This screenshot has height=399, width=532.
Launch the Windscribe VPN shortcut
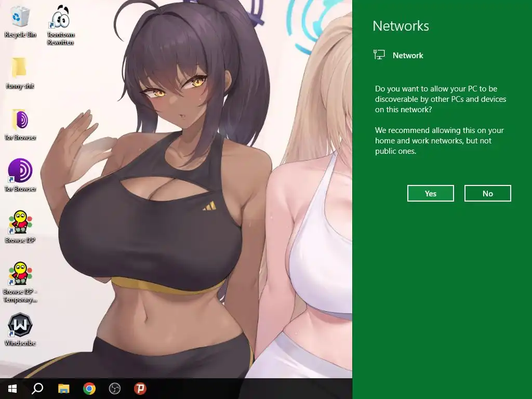coord(20,329)
